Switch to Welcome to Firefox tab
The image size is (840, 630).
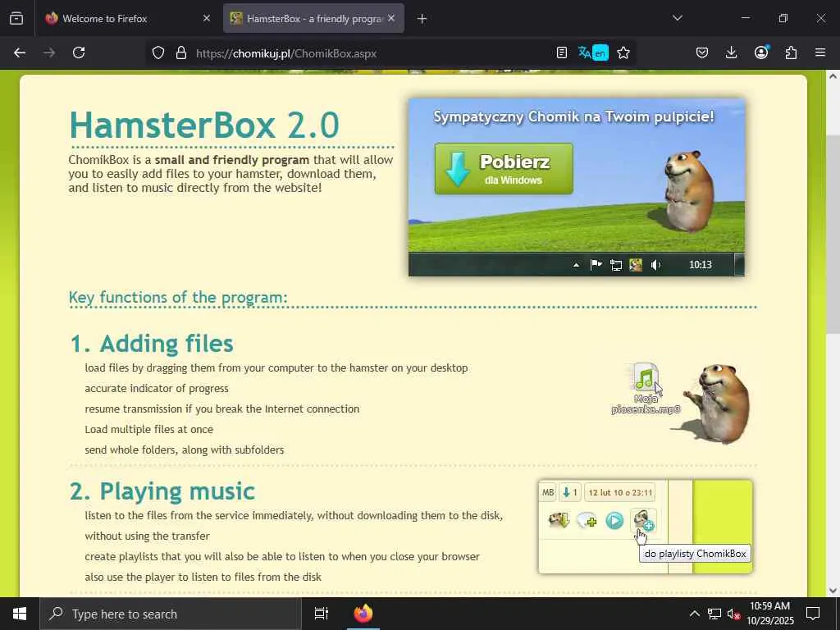[x=129, y=19]
